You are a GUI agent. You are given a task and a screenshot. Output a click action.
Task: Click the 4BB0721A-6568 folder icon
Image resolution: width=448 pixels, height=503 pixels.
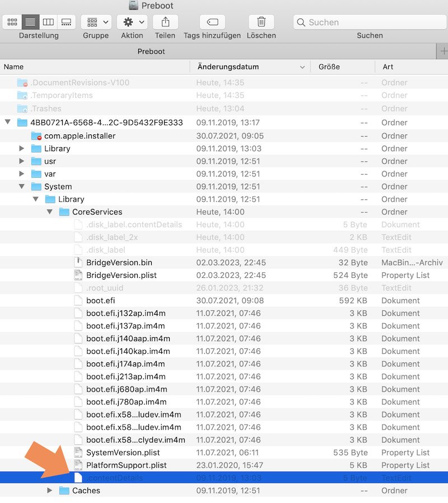[x=22, y=122]
